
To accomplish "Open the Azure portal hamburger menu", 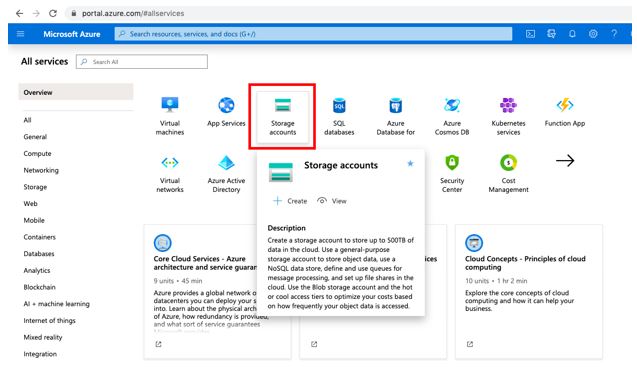I will 20,34.
